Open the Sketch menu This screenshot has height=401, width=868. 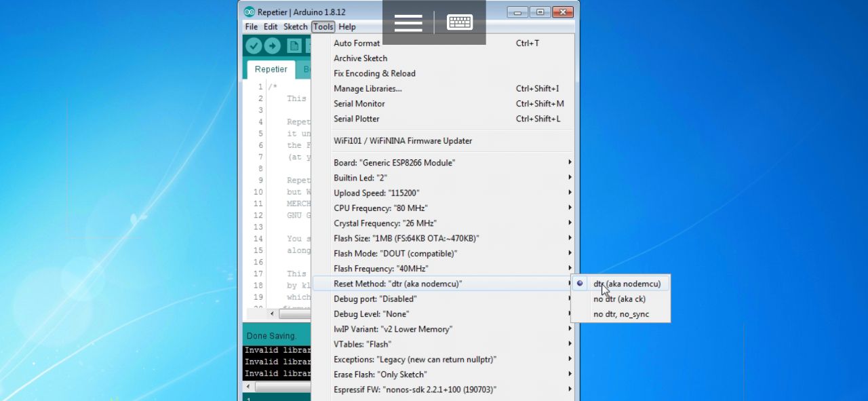(296, 27)
